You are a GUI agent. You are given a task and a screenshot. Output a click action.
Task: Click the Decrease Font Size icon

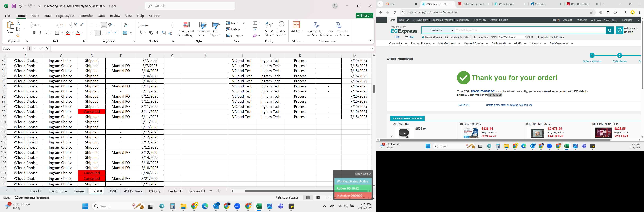82,25
